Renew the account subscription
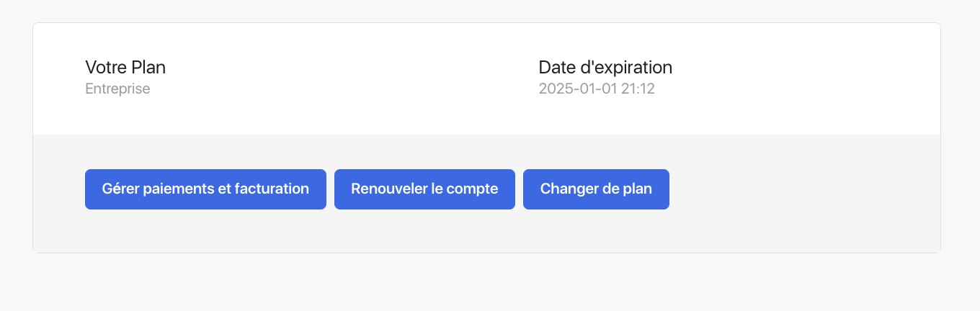This screenshot has width=980, height=311. coord(424,189)
